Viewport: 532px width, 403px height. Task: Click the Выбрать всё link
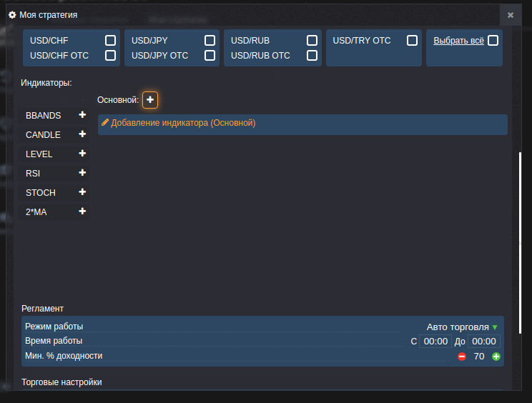(459, 41)
